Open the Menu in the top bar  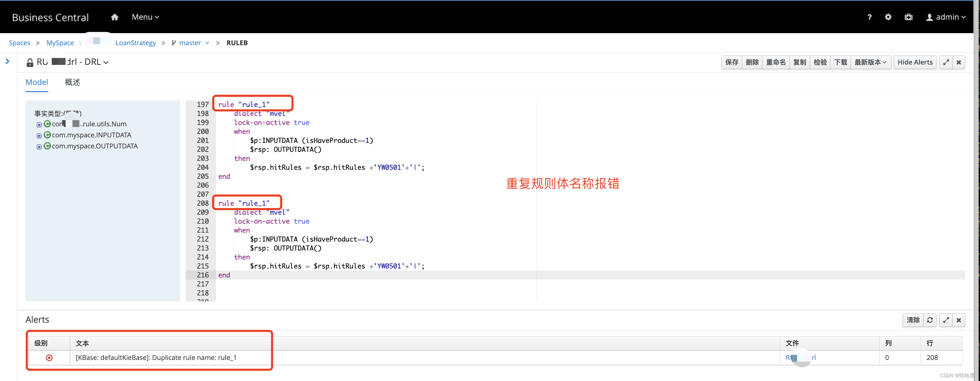pos(145,17)
